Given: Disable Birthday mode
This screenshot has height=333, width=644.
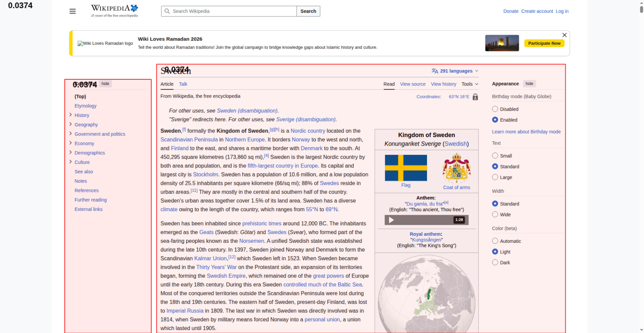Looking at the screenshot, I should coord(495,109).
